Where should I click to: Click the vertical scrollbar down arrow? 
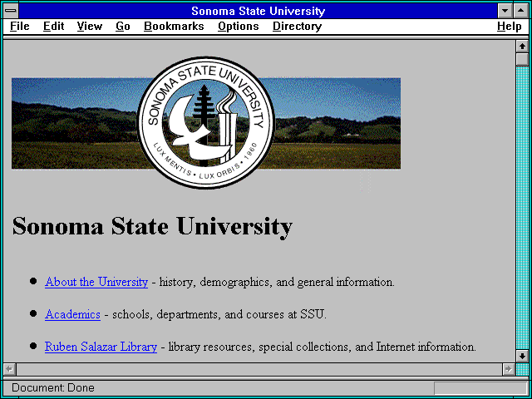pyautogui.click(x=522, y=356)
